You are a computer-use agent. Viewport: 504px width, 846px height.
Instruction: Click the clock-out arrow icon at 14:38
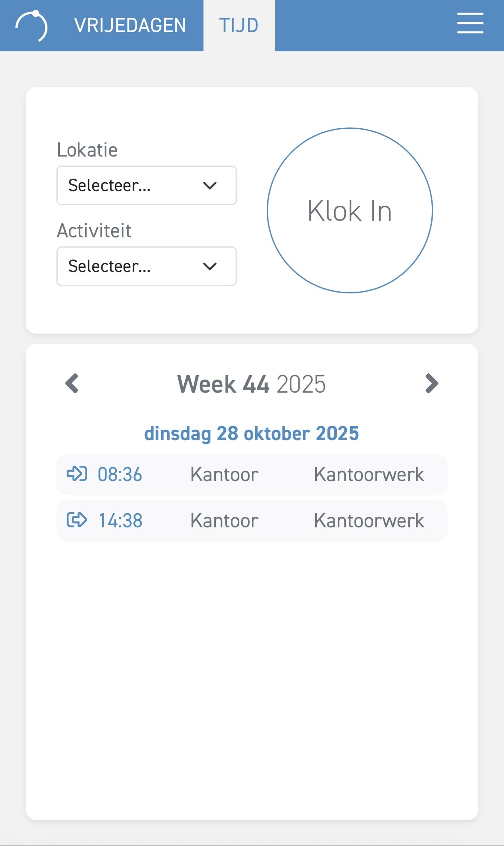click(x=77, y=520)
